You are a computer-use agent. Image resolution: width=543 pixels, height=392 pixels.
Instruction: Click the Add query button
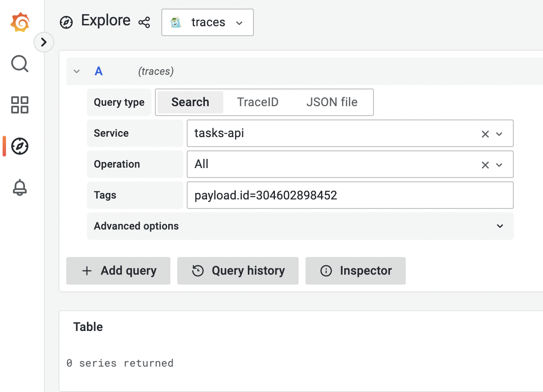click(118, 271)
